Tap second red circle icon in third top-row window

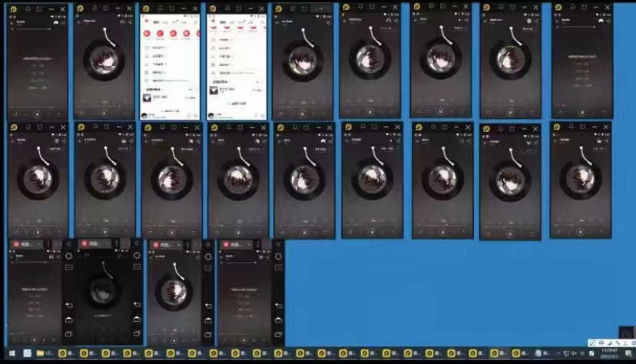pos(161,34)
